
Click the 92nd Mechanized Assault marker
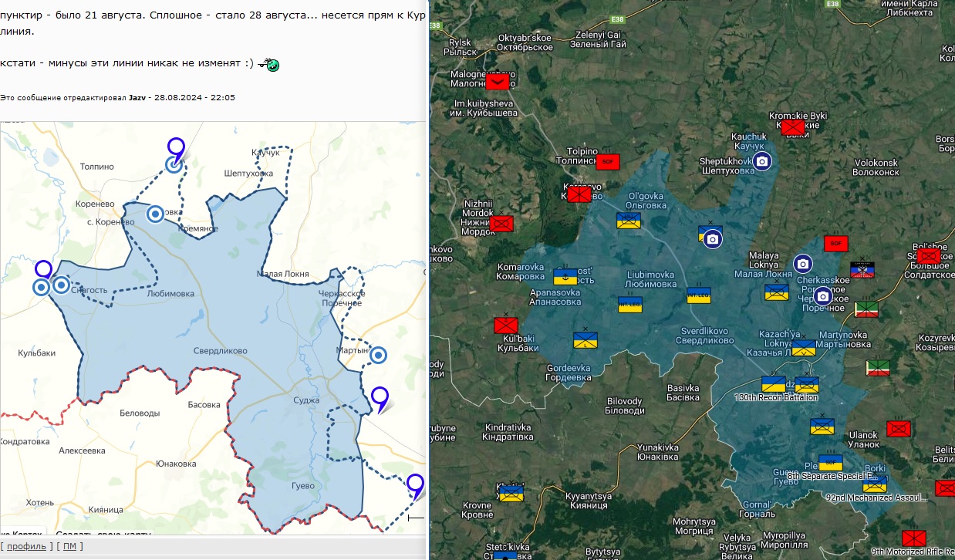point(875,484)
